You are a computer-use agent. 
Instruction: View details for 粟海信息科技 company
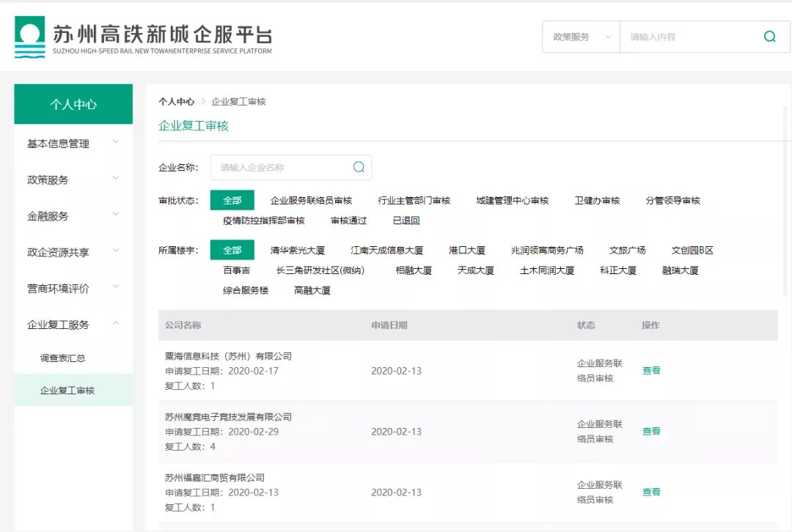pyautogui.click(x=651, y=371)
